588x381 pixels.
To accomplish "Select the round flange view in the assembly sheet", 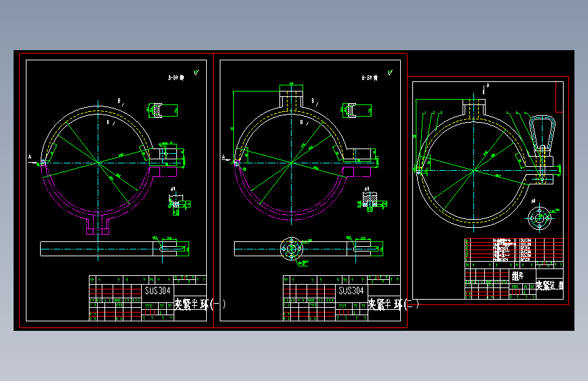I will 540,218.
